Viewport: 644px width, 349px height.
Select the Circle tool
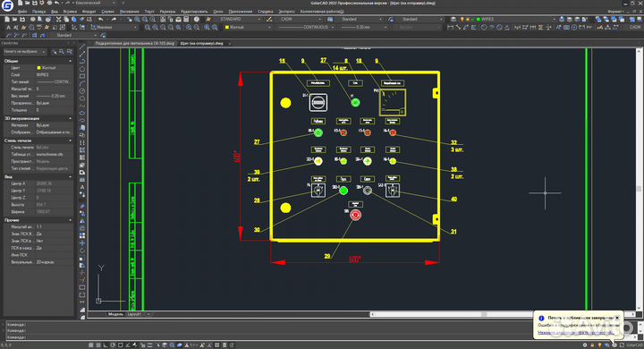(x=82, y=91)
